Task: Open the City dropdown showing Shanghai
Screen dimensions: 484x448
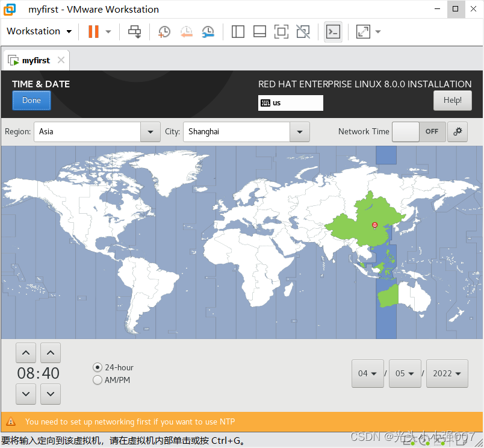Action: click(x=299, y=132)
